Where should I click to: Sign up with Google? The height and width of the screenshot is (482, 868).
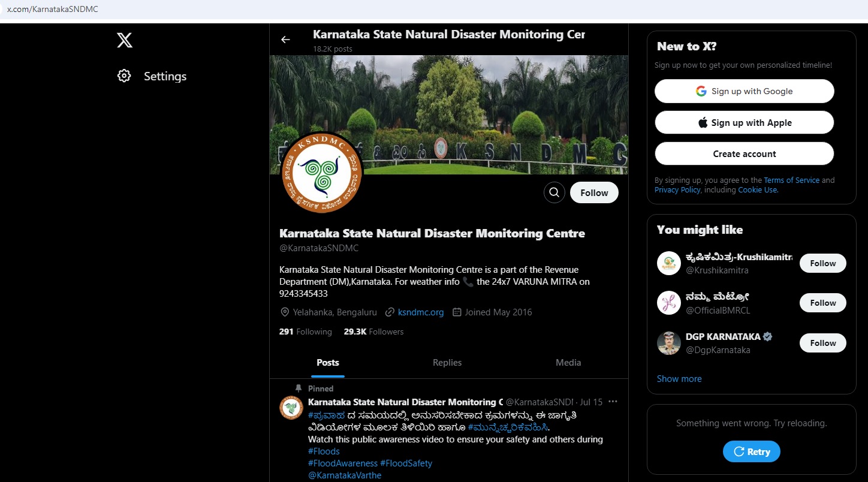pyautogui.click(x=744, y=91)
